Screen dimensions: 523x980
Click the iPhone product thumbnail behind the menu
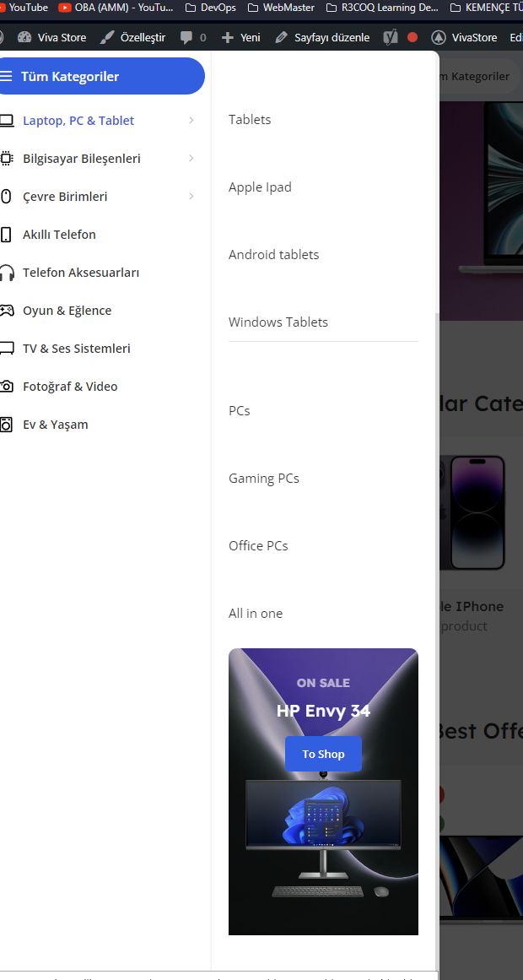(472, 512)
